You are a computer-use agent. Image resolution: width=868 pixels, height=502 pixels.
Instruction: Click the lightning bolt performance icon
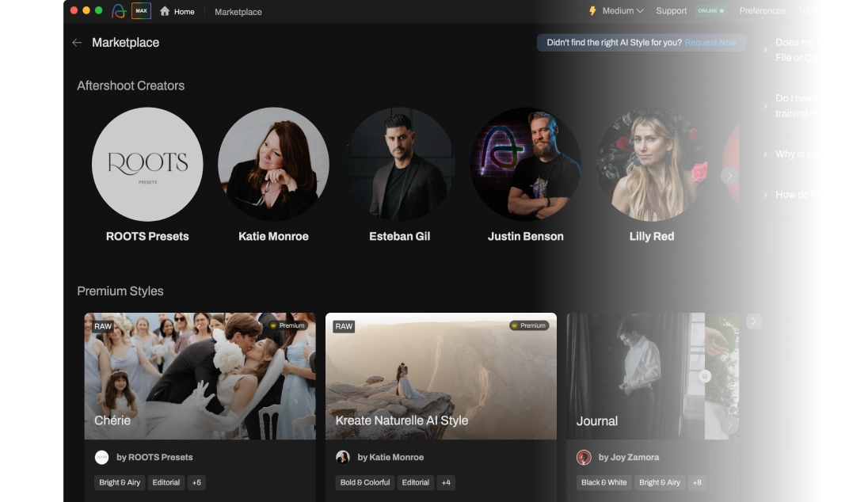[592, 11]
